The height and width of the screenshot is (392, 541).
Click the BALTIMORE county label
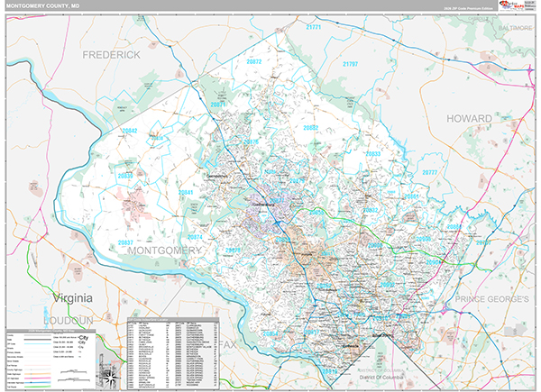[513, 28]
